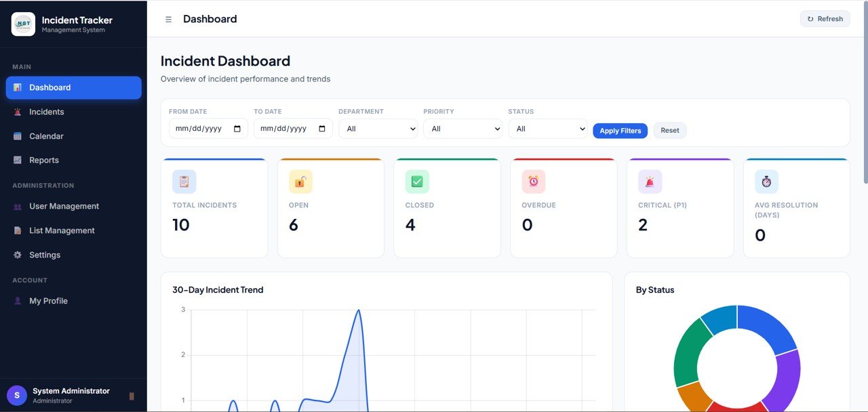Click the Settings gear icon
This screenshot has height=412, width=868.
(x=18, y=255)
